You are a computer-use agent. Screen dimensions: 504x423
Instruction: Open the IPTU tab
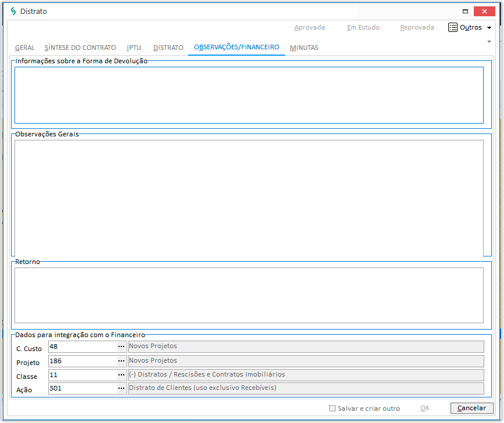(134, 48)
